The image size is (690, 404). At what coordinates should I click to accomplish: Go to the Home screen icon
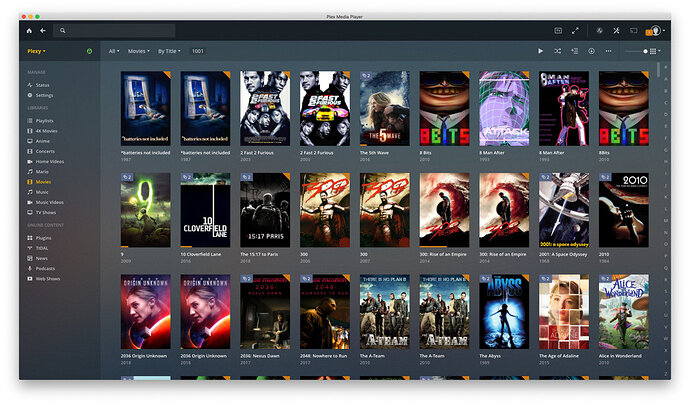(29, 31)
